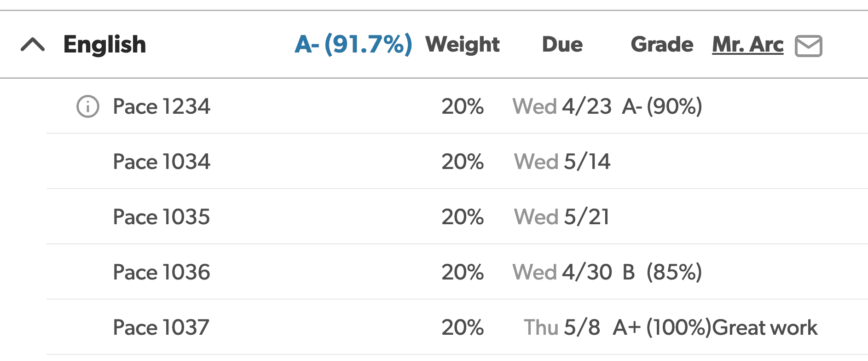This screenshot has height=361, width=868.
Task: Select the Pace 1035 assignment
Action: 162,217
